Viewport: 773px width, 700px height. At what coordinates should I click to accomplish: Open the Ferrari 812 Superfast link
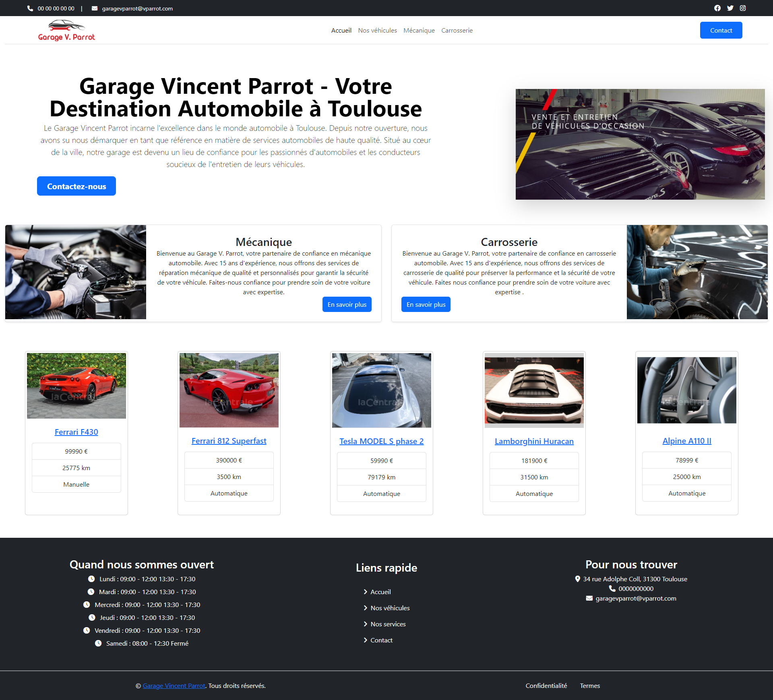click(x=229, y=441)
